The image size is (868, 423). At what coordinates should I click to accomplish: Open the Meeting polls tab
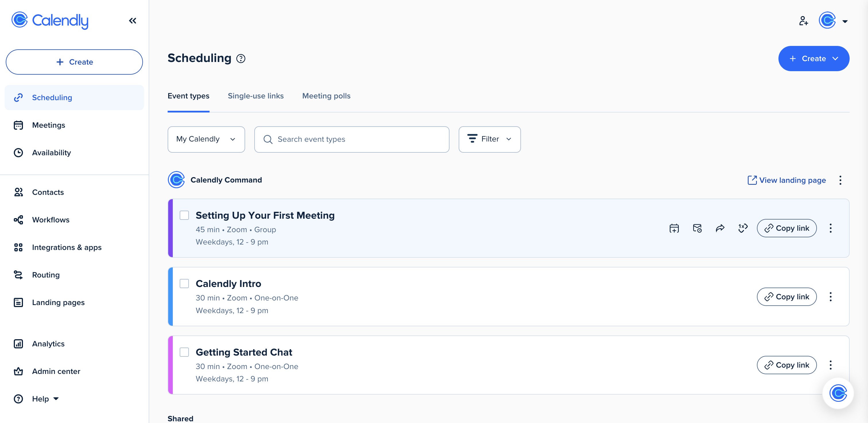pyautogui.click(x=326, y=96)
